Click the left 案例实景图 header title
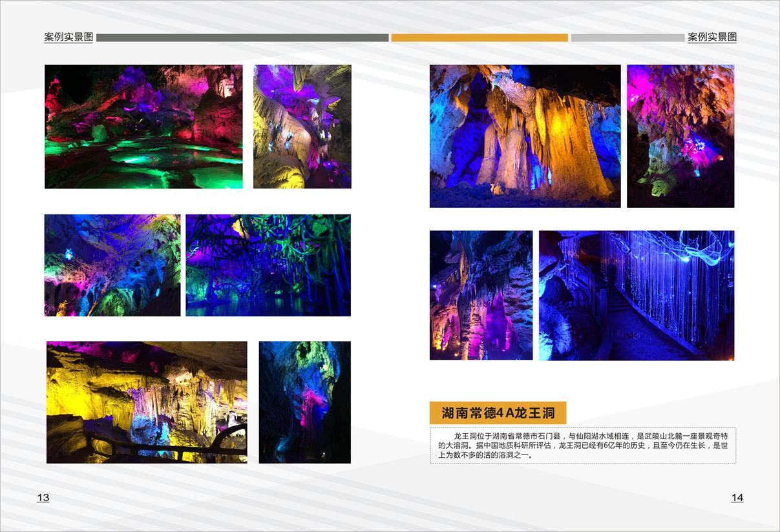The height and width of the screenshot is (532, 780). (69, 37)
